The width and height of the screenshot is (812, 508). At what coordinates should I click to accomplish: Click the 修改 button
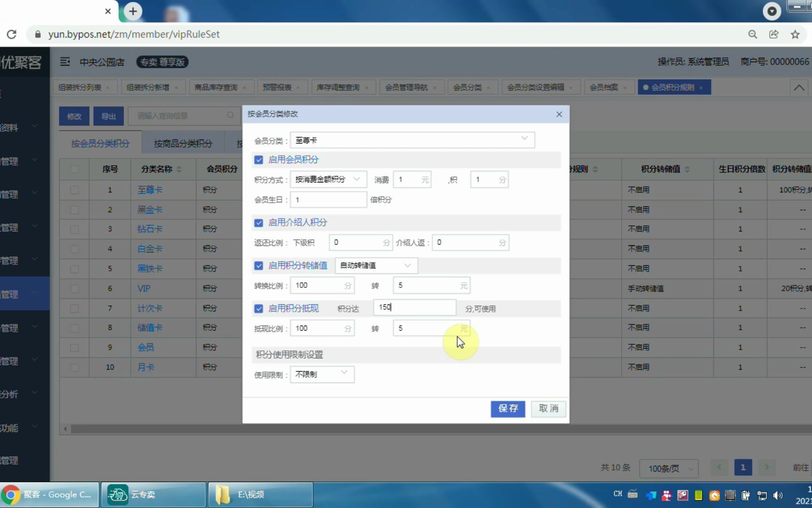pos(74,116)
